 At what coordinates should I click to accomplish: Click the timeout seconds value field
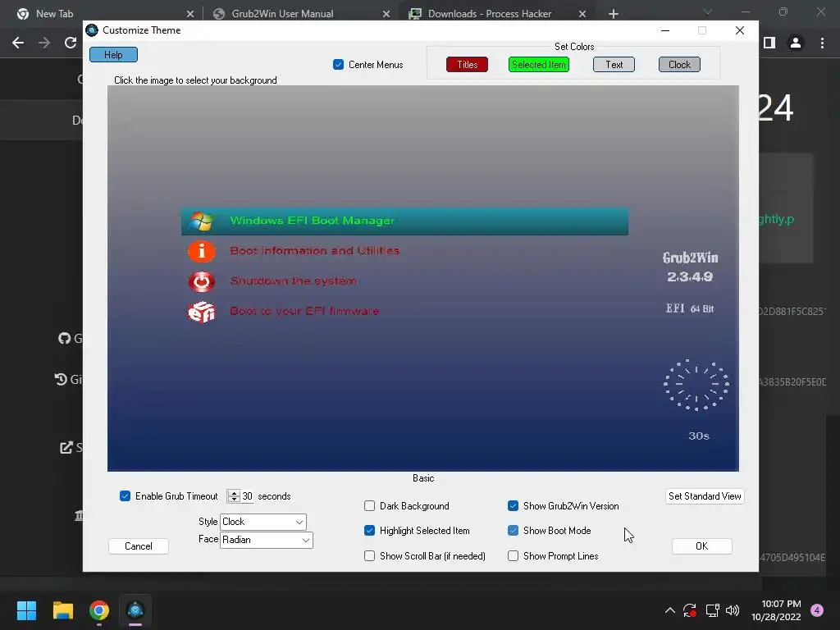tap(247, 496)
